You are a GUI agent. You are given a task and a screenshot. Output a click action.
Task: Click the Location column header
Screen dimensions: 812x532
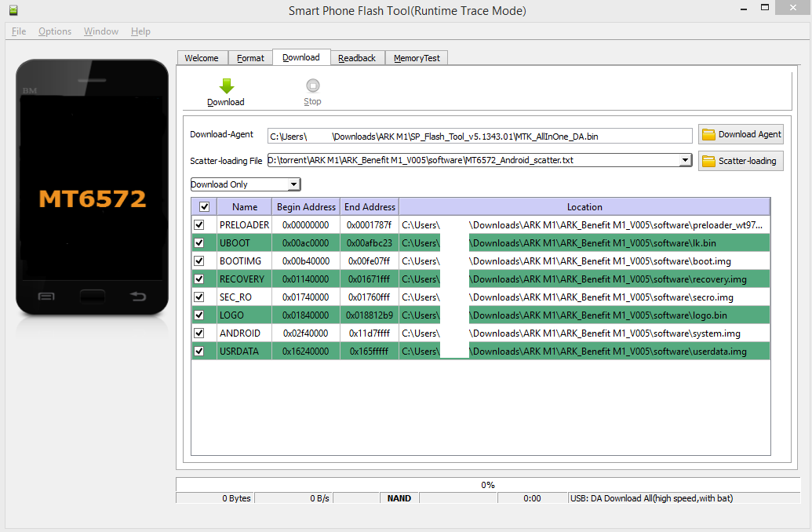click(584, 207)
